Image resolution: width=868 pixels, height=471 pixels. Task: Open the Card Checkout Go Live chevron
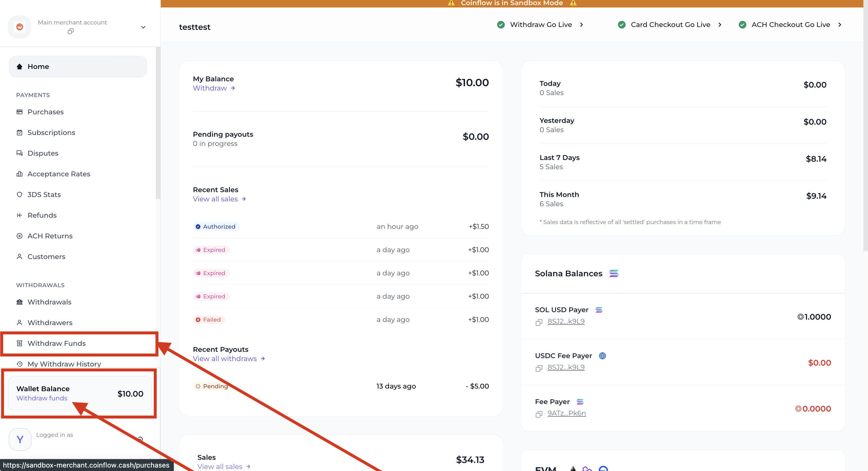(720, 25)
